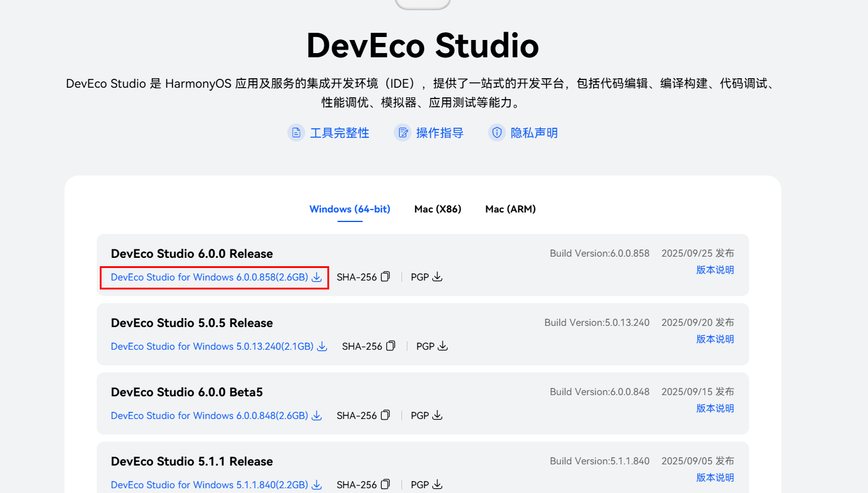Open the 隐私声明 link text
The width and height of the screenshot is (868, 493).
coord(534,133)
